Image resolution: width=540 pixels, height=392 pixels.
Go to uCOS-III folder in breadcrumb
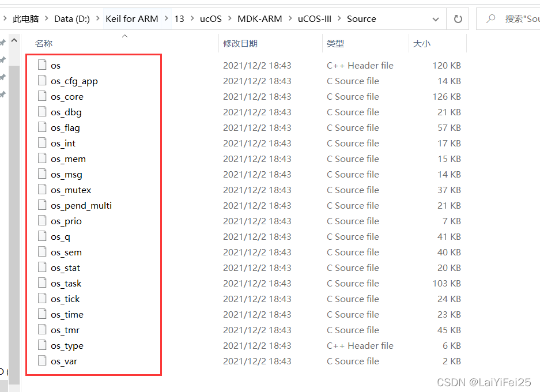(315, 18)
